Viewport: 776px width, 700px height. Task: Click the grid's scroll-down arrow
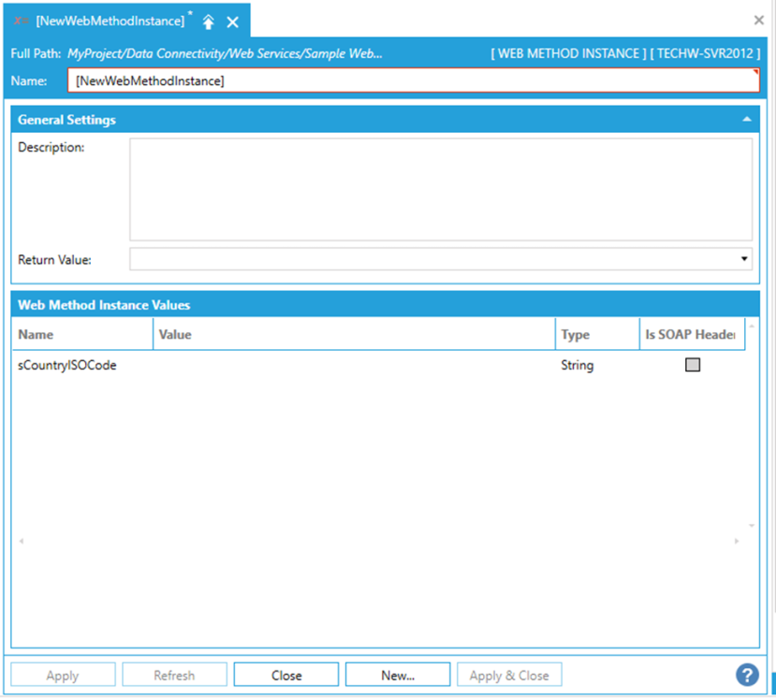pyautogui.click(x=751, y=527)
